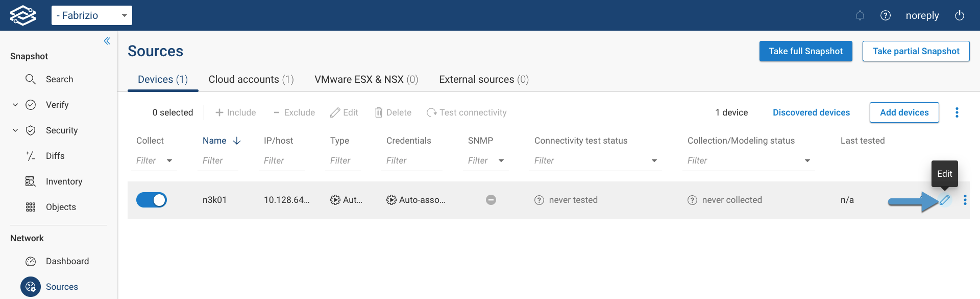Click the Diffs plus-minus icon
The image size is (980, 299).
click(31, 156)
